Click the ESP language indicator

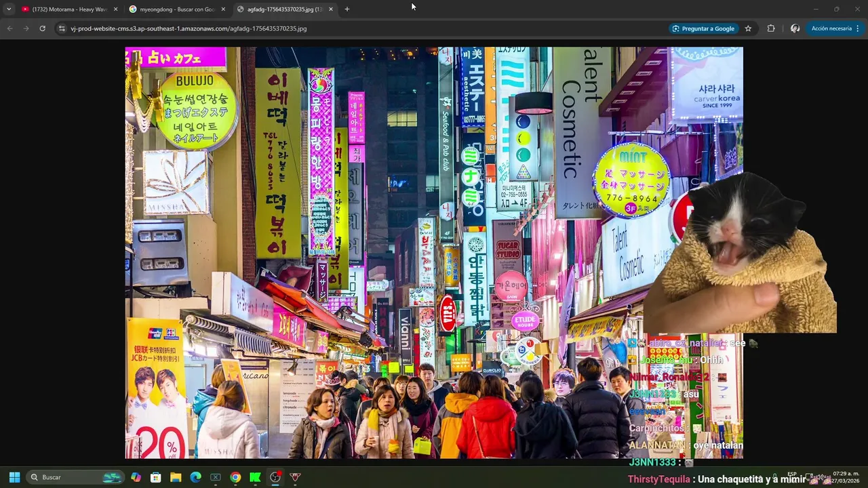792,474
